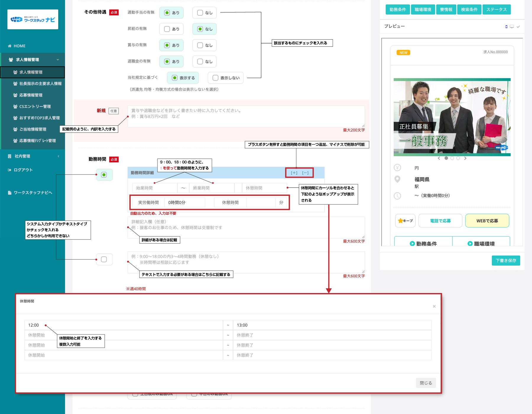Click the 下書き保存 draft save button
This screenshot has height=414, width=532.
506,261
